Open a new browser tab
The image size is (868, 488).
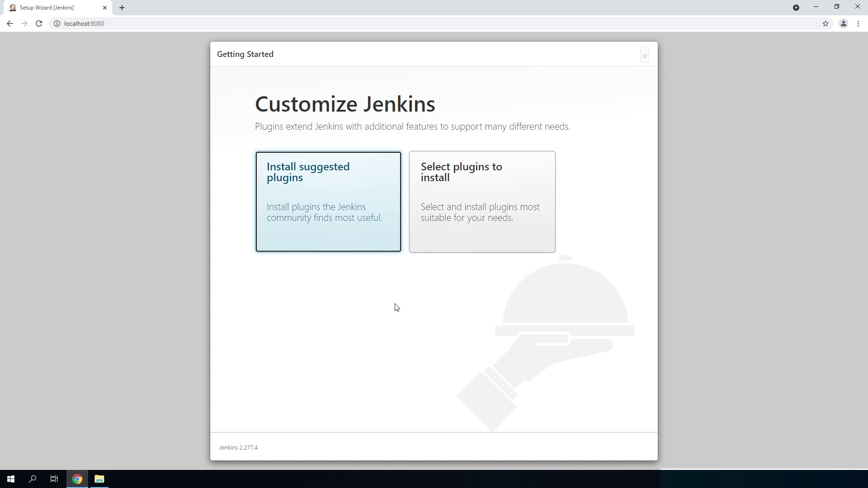122,8
